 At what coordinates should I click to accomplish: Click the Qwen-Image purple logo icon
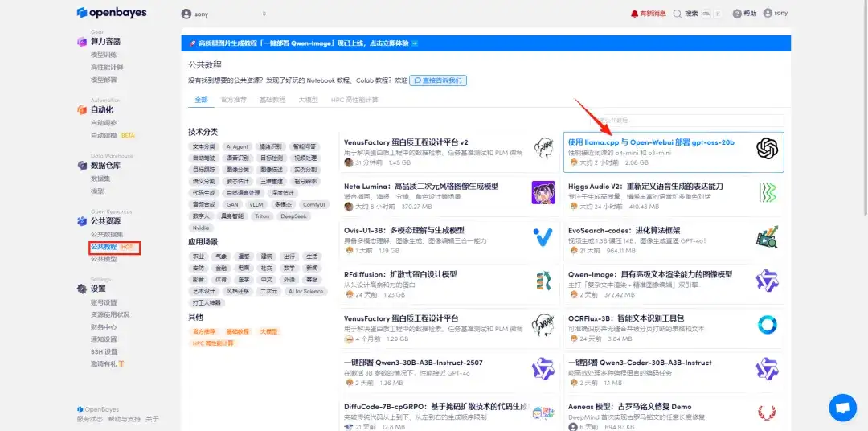tap(768, 281)
